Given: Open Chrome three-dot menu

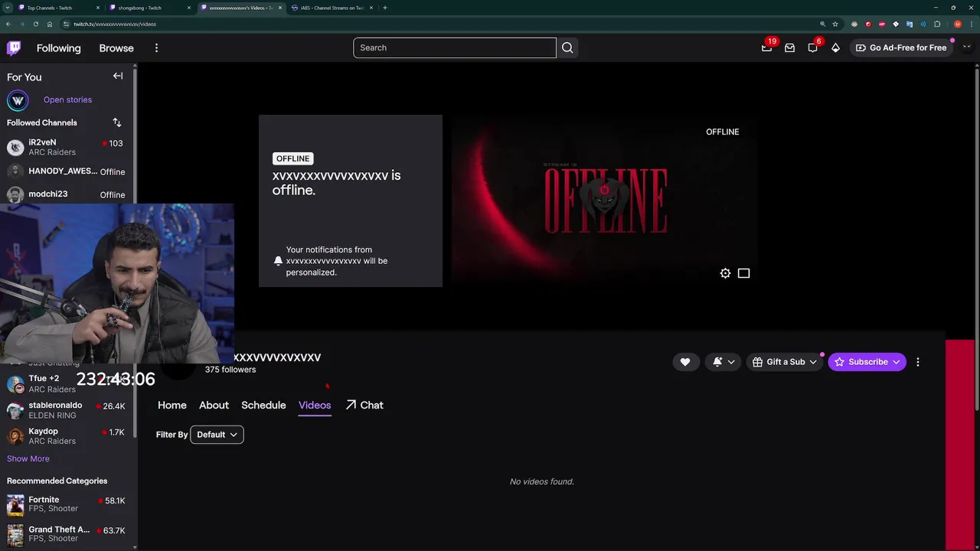Looking at the screenshot, I should click(972, 24).
